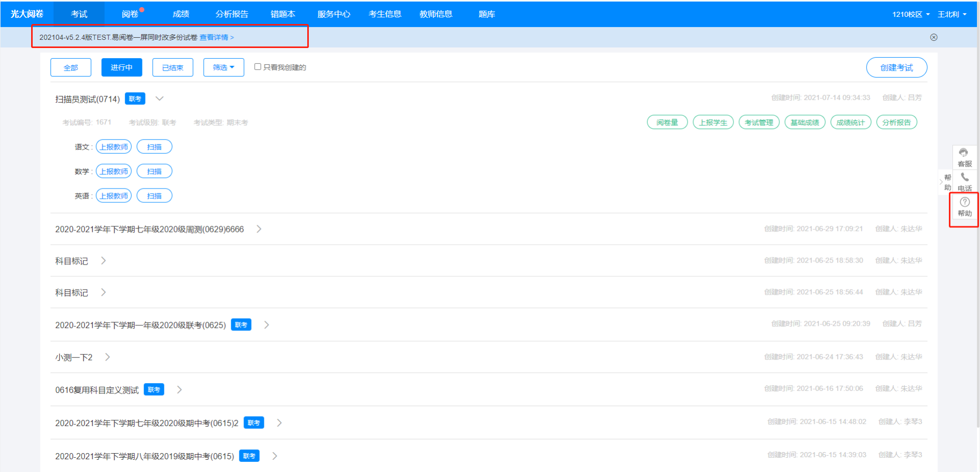Switch to the 阅卷 menu tab
This screenshot has height=472, width=980.
click(130, 14)
